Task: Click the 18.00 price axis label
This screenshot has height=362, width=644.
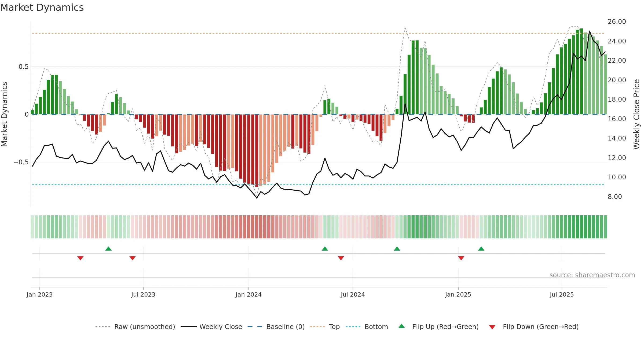Action: coord(617,99)
